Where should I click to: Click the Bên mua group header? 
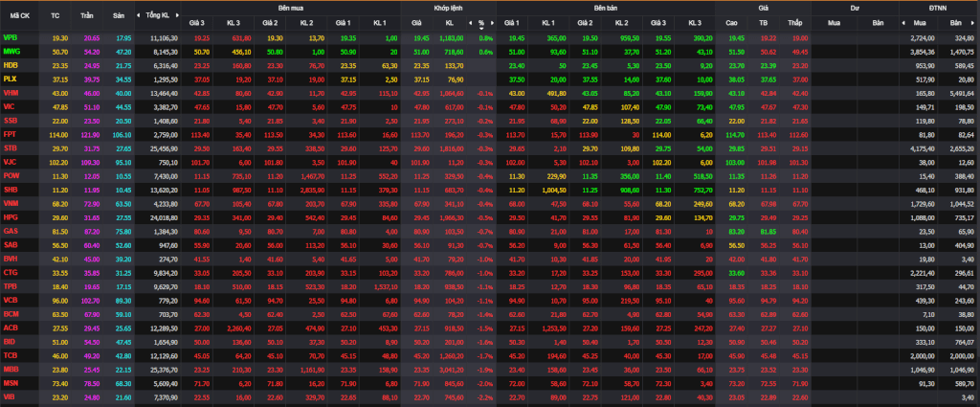click(x=291, y=7)
